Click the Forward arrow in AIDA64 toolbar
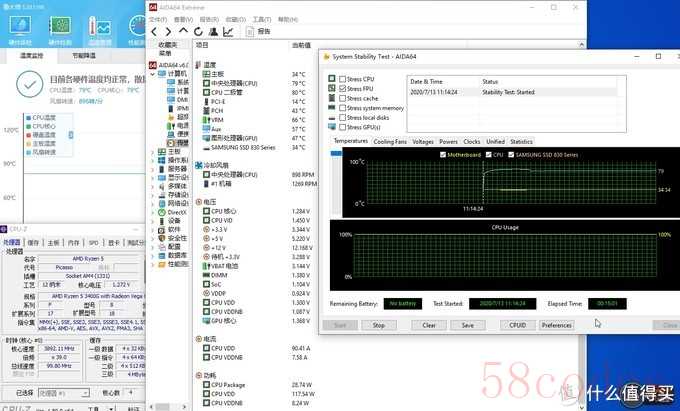This screenshot has width=680, height=411. pyautogui.click(x=168, y=31)
